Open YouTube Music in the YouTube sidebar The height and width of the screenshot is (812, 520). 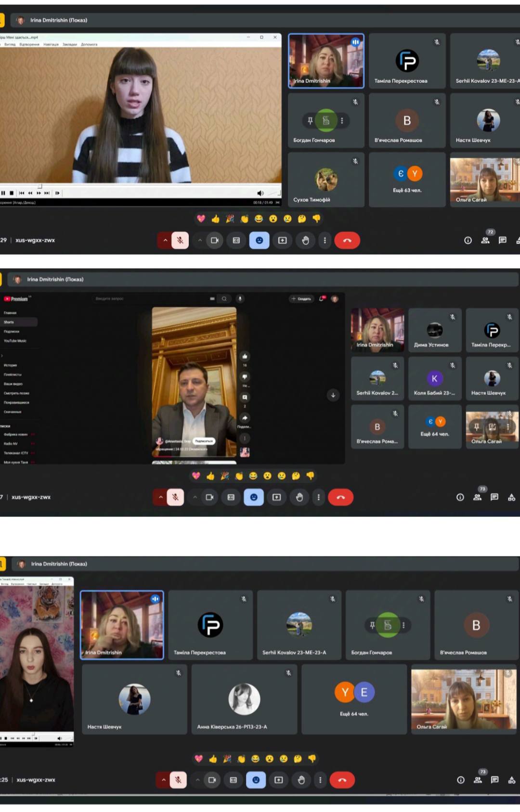point(15,341)
